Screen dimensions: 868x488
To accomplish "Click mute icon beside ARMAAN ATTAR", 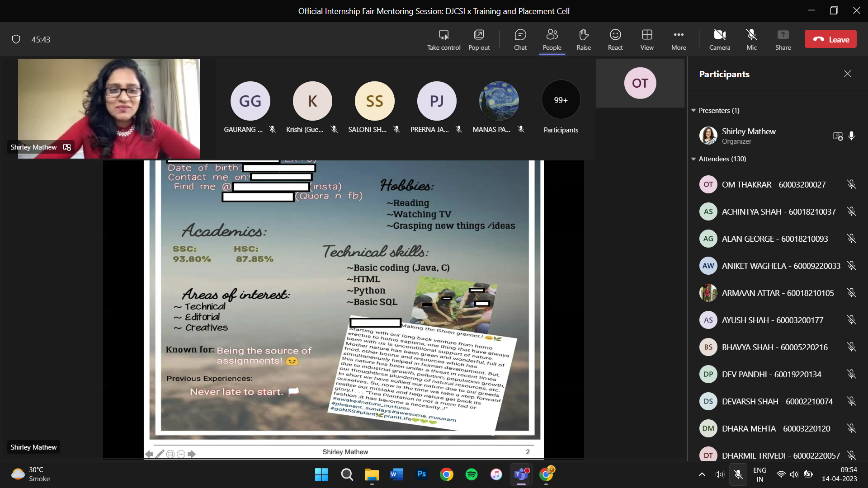I will (852, 293).
